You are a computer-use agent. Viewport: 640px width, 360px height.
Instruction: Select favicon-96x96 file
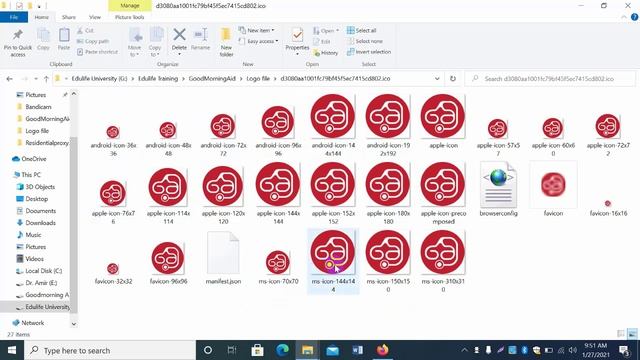[x=168, y=263]
